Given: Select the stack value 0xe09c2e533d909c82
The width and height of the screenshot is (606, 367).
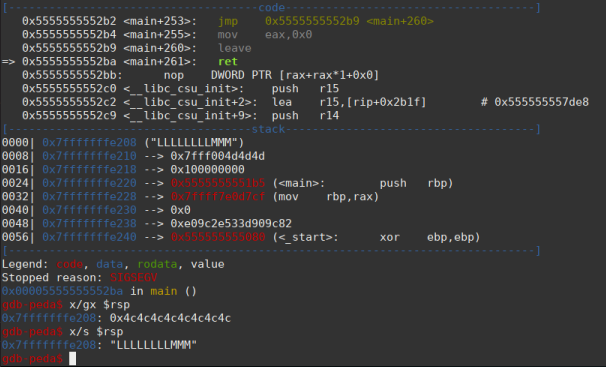Looking at the screenshot, I should (231, 224).
